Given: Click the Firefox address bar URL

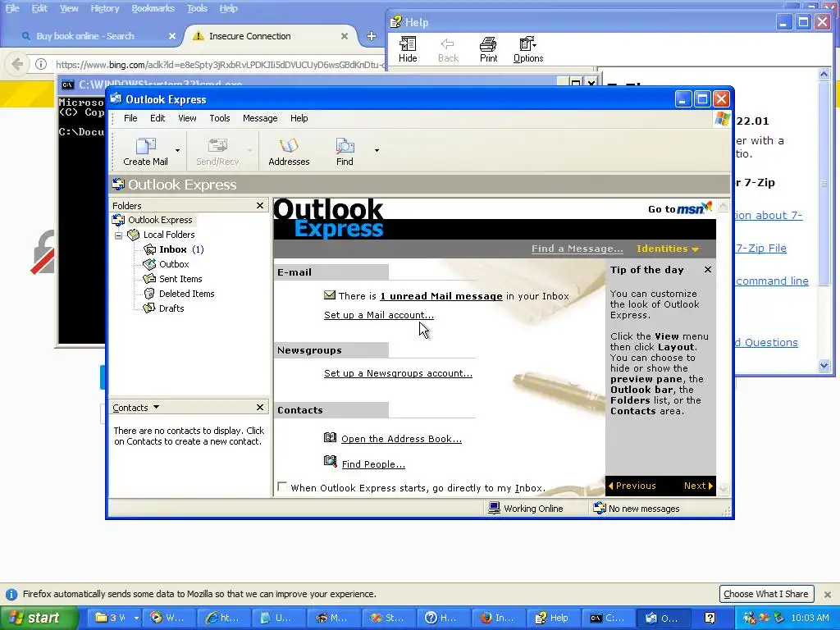Looking at the screenshot, I should (x=220, y=65).
